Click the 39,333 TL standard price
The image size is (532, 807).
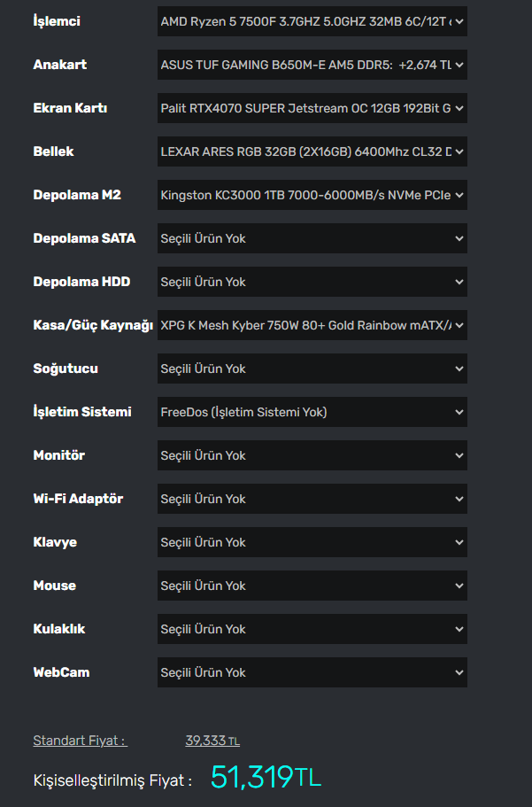pyautogui.click(x=212, y=741)
